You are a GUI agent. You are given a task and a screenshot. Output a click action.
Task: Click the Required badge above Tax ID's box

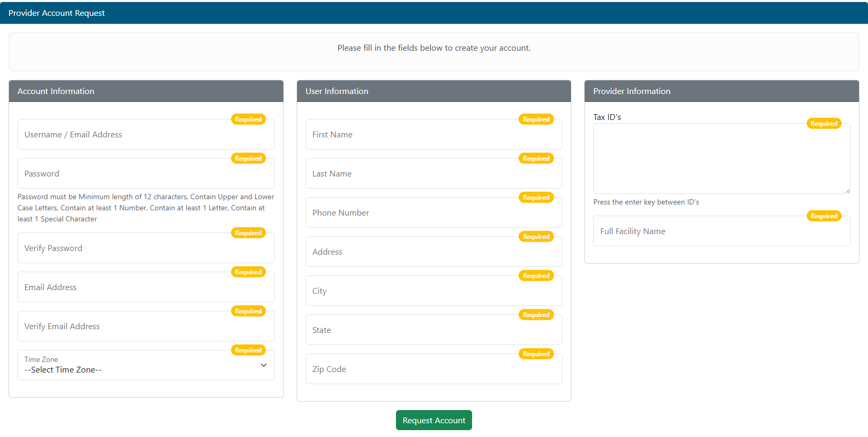click(824, 124)
